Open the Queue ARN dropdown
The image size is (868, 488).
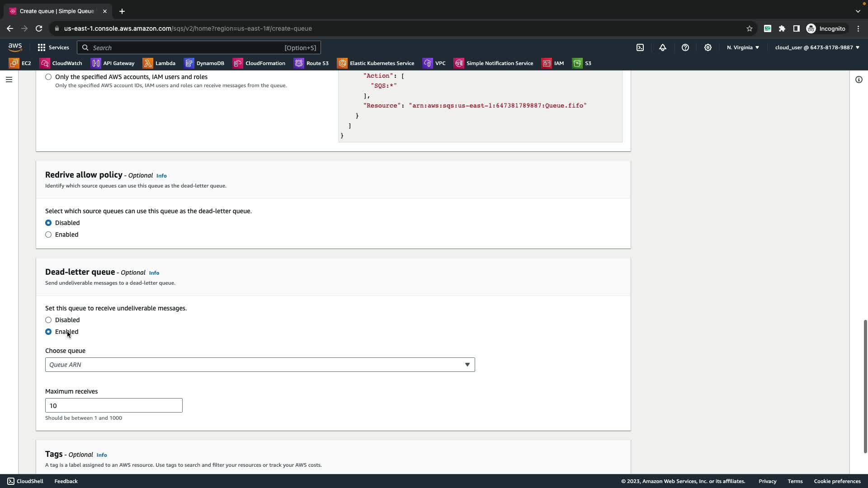[x=260, y=365]
